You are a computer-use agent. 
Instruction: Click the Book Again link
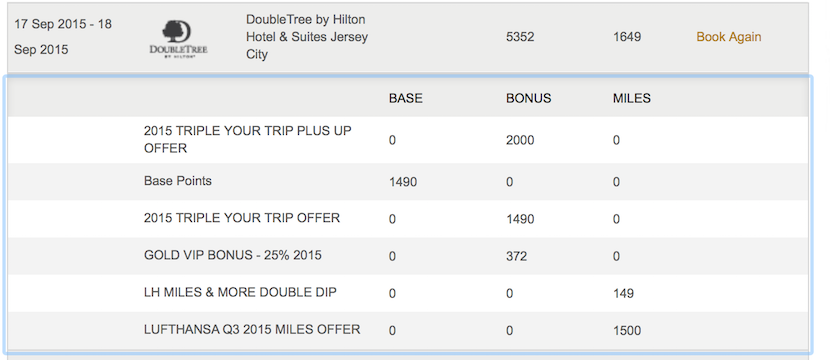click(729, 37)
